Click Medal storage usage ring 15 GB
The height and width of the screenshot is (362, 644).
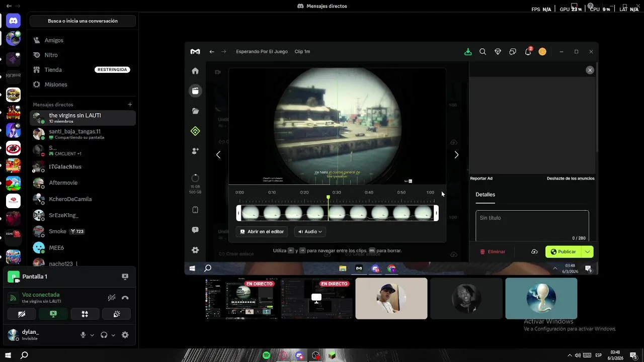[x=195, y=178]
